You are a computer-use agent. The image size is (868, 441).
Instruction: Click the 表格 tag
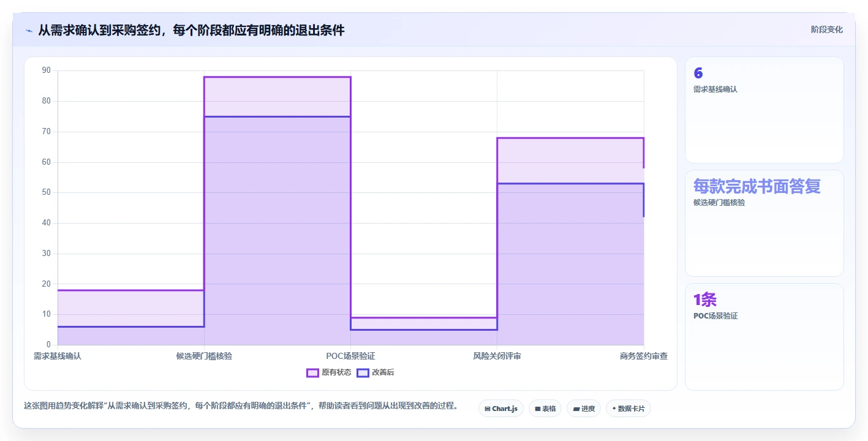click(545, 409)
